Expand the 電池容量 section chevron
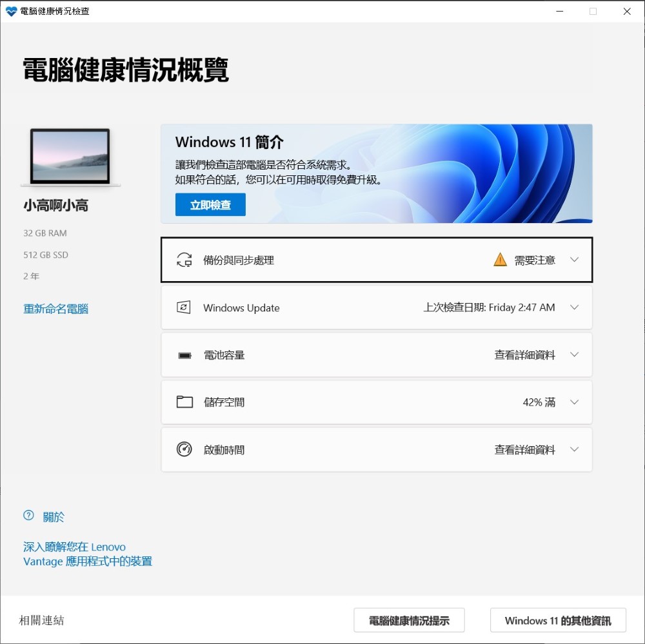The height and width of the screenshot is (644, 645). click(574, 355)
